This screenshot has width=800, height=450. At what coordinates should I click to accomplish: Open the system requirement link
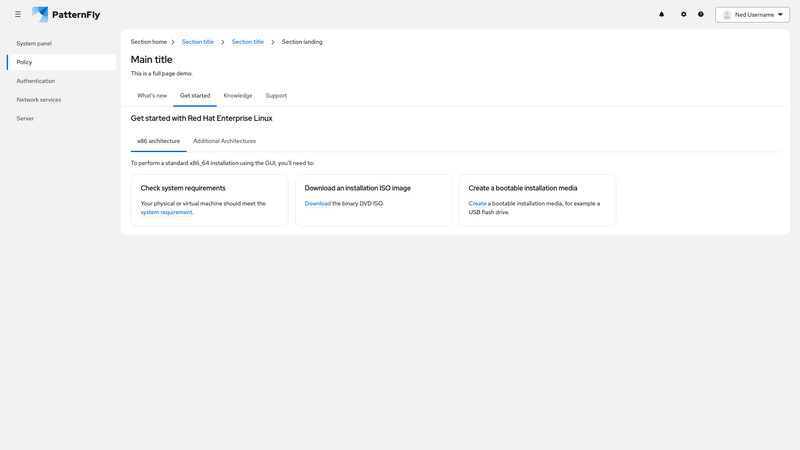point(167,212)
